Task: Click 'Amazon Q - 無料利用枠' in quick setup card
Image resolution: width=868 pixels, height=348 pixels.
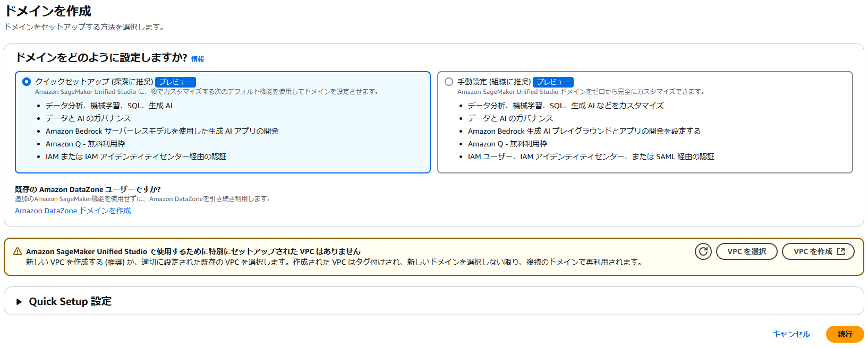Action: click(x=85, y=144)
